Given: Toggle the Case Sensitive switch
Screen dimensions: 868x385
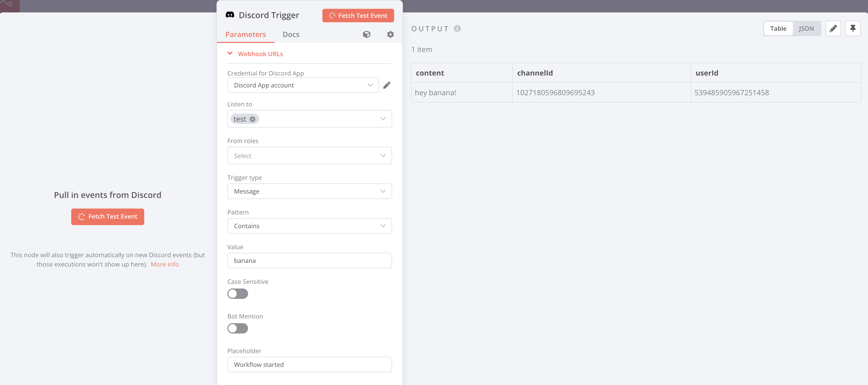Looking at the screenshot, I should 237,293.
